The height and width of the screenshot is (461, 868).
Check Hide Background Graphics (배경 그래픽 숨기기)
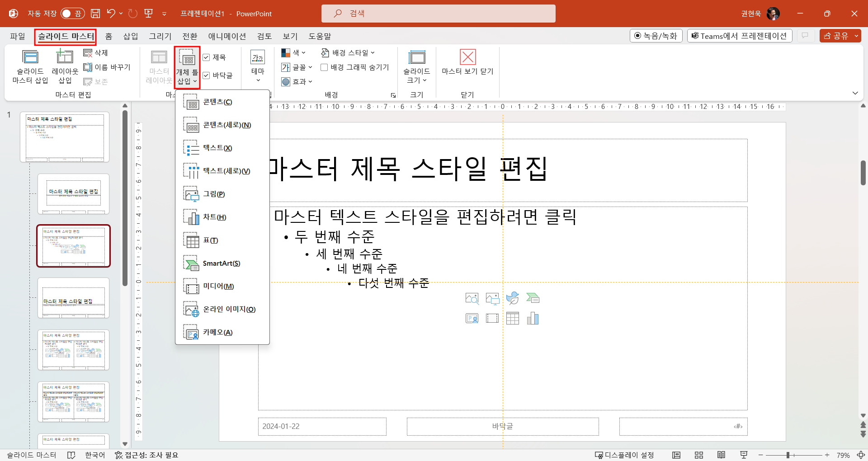click(x=324, y=67)
